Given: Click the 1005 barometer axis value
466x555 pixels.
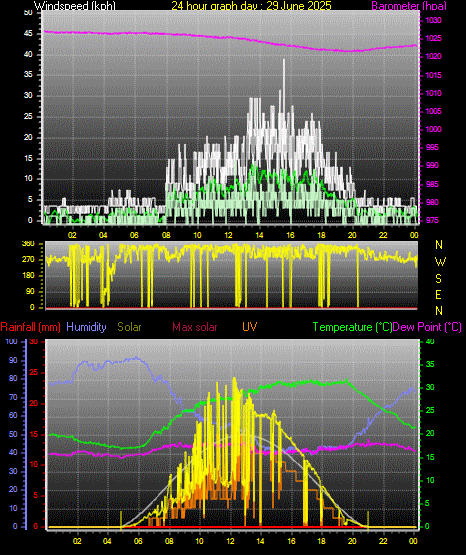Looking at the screenshot, I should [x=433, y=111].
